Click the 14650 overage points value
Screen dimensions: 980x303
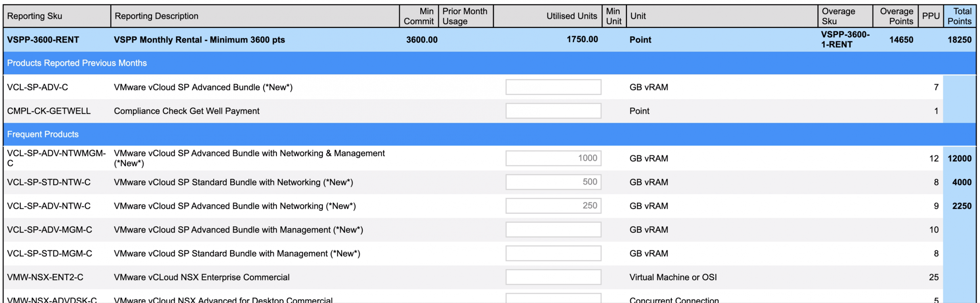(x=901, y=40)
